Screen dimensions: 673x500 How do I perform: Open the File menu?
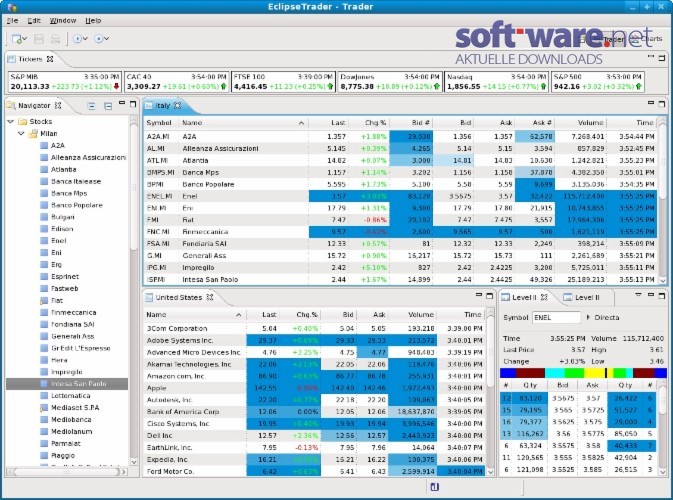tap(12, 20)
